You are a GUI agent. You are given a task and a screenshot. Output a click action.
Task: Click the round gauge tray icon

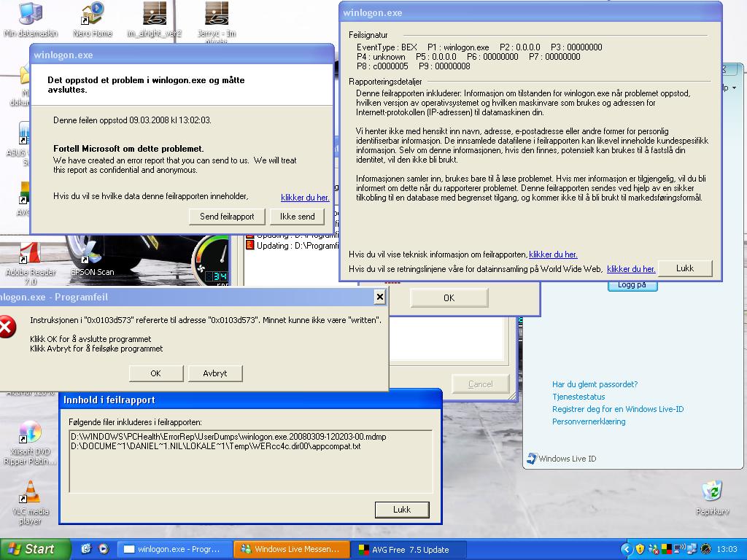point(706,550)
